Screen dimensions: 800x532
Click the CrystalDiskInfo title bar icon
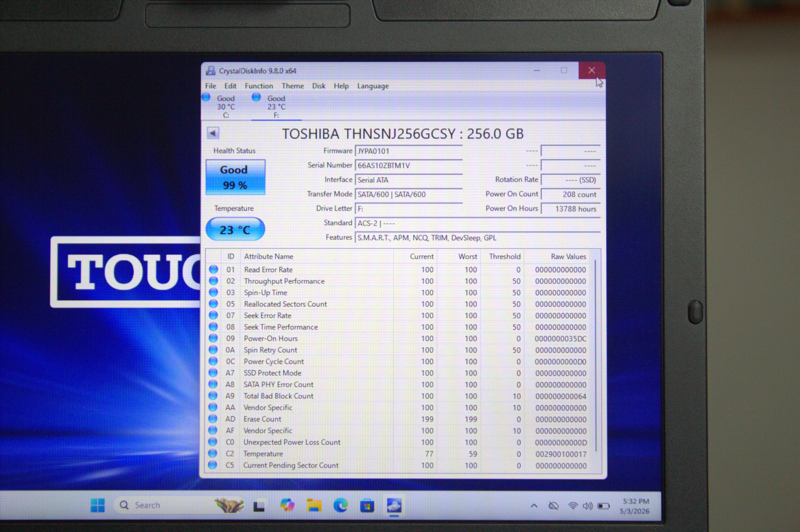tap(210, 71)
